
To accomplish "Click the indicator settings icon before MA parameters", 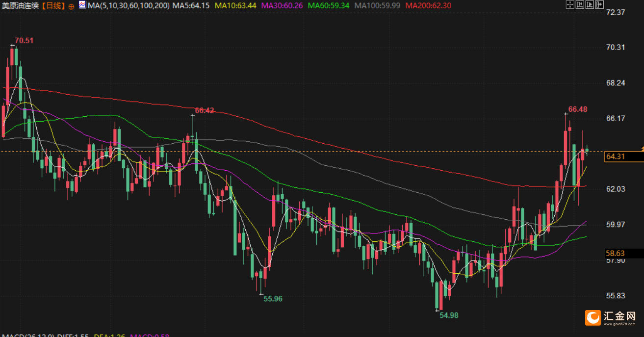I will click(x=82, y=5).
